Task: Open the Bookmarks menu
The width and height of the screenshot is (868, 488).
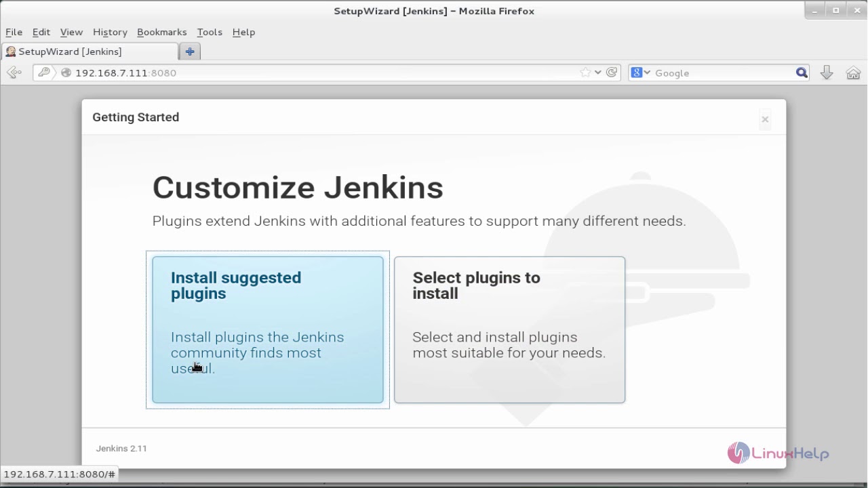Action: click(161, 32)
